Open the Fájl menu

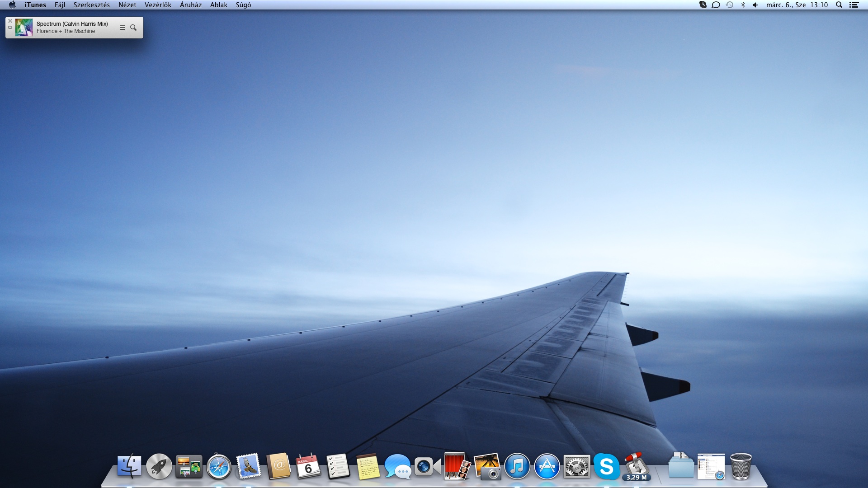click(60, 5)
